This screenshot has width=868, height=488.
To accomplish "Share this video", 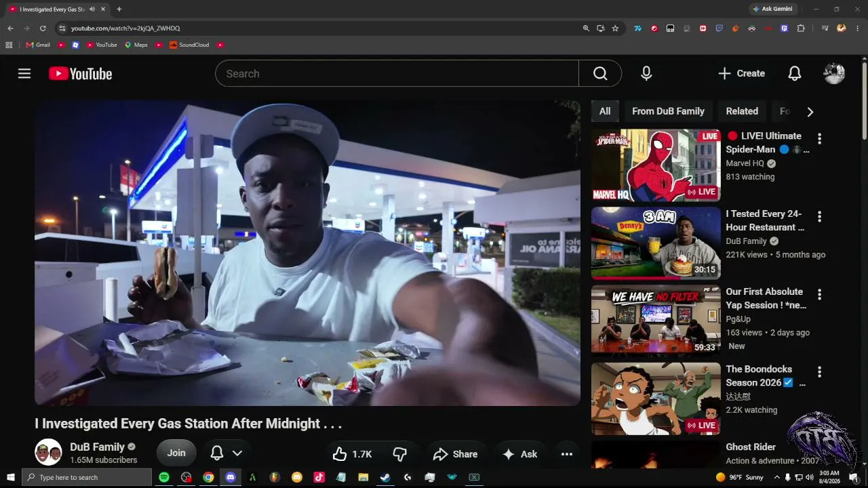I will coord(456,454).
